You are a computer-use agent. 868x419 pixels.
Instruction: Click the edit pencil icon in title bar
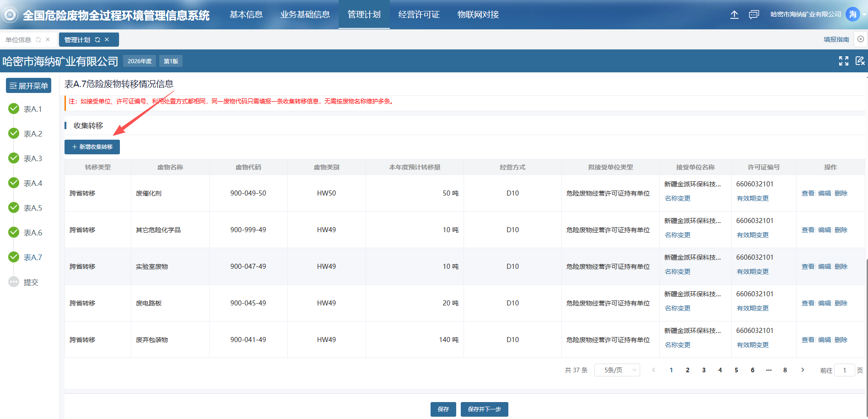tap(860, 61)
